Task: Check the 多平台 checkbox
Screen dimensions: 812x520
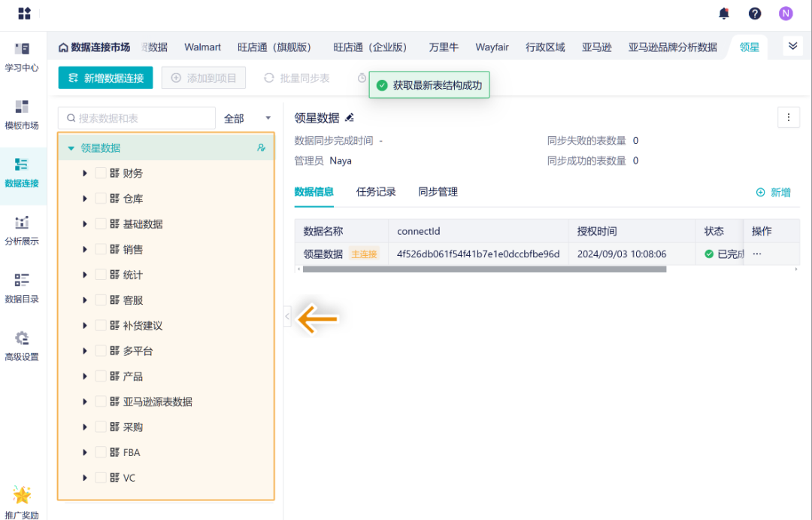Action: 101,351
